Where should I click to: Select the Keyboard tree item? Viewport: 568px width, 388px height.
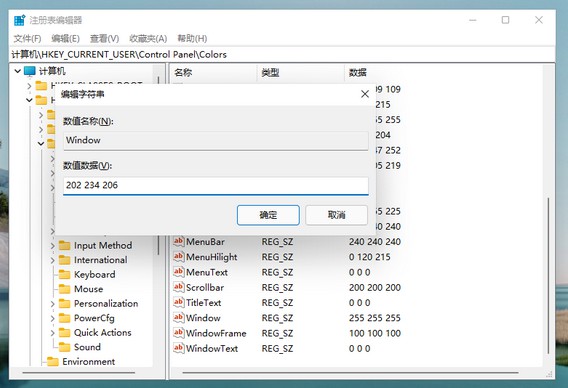pos(95,275)
